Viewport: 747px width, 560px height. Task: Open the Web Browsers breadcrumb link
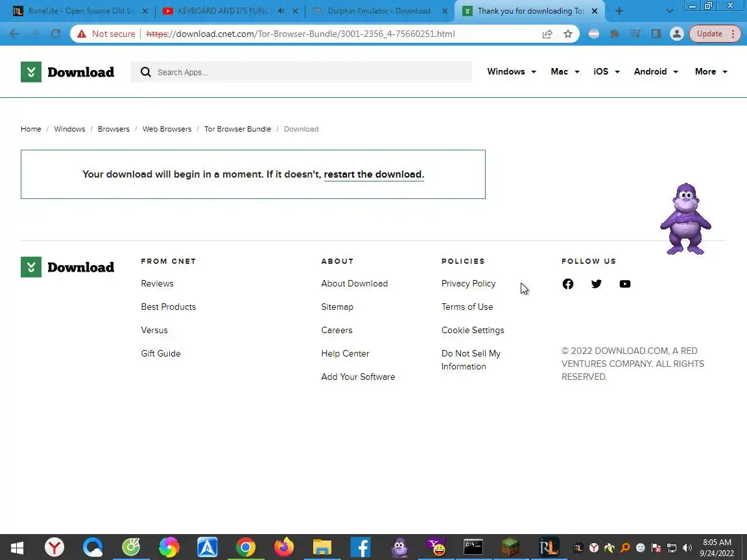(167, 129)
